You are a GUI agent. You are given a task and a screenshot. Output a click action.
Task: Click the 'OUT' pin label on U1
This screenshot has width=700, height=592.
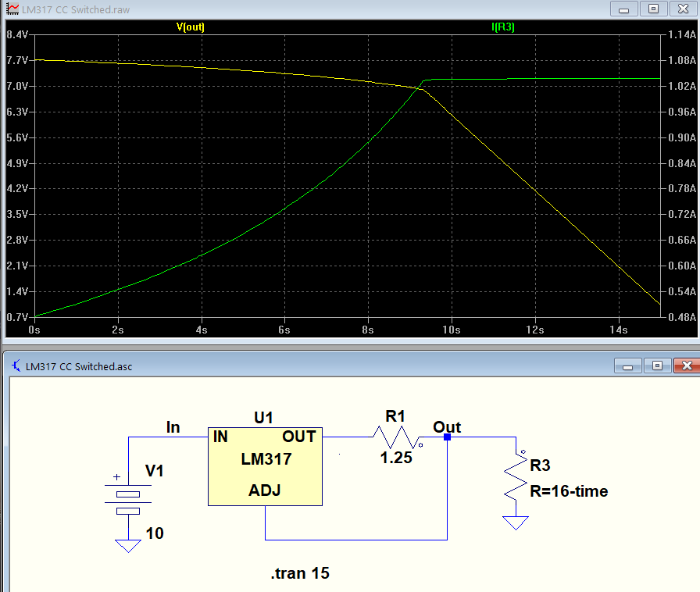299,437
